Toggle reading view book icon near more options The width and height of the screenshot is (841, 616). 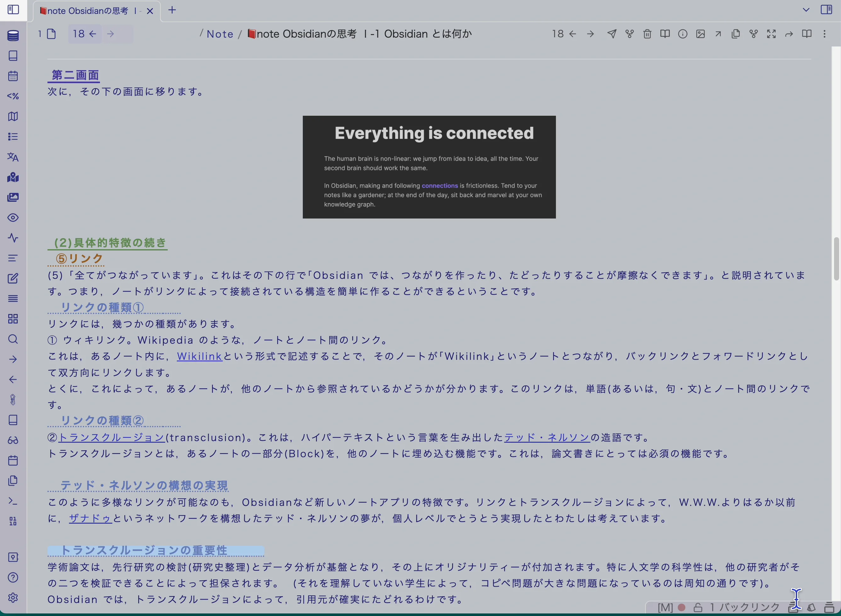click(x=807, y=34)
